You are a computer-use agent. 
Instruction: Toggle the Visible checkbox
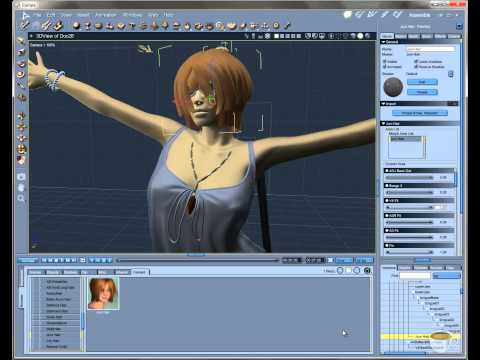point(384,62)
